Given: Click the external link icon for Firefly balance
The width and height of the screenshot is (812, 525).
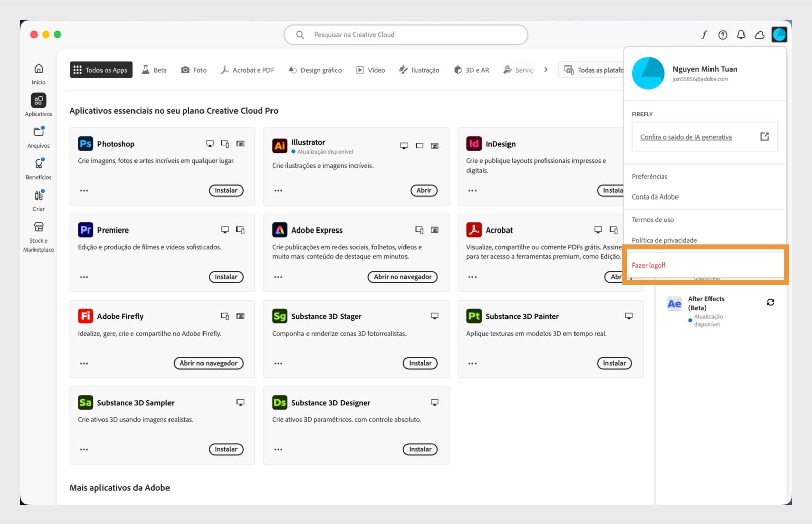Looking at the screenshot, I should (x=765, y=136).
